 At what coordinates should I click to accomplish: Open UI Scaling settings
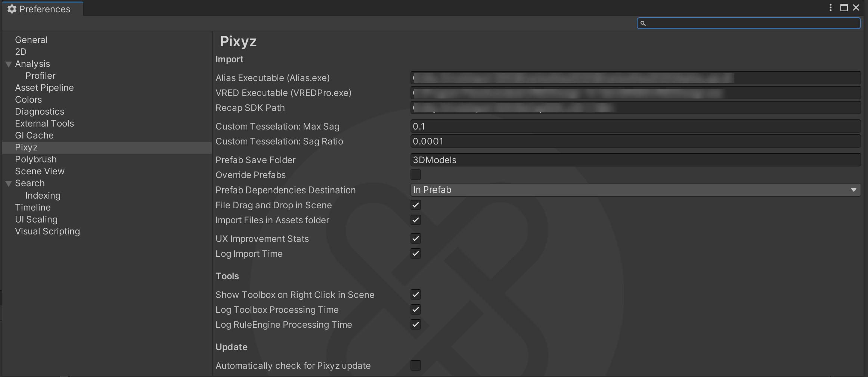click(x=36, y=219)
